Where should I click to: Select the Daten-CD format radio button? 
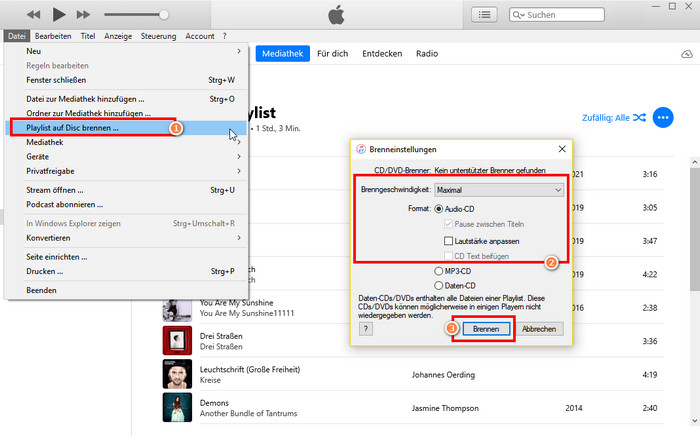[438, 286]
